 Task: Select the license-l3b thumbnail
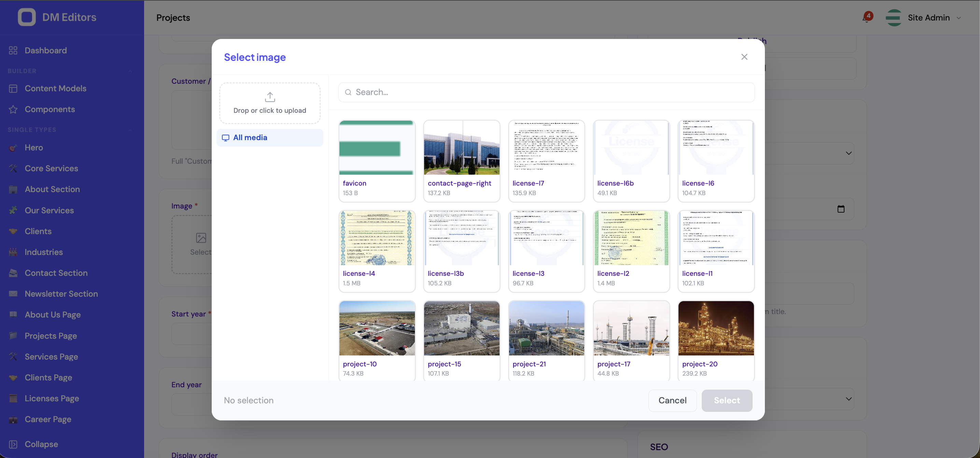click(461, 238)
